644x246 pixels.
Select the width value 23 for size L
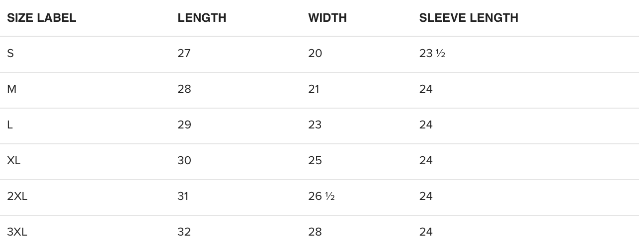point(315,125)
